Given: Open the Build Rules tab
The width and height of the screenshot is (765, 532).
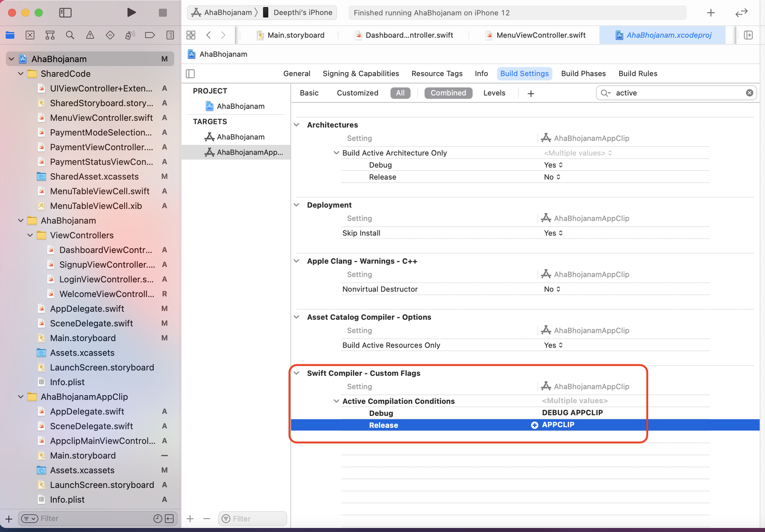Looking at the screenshot, I should [x=638, y=74].
